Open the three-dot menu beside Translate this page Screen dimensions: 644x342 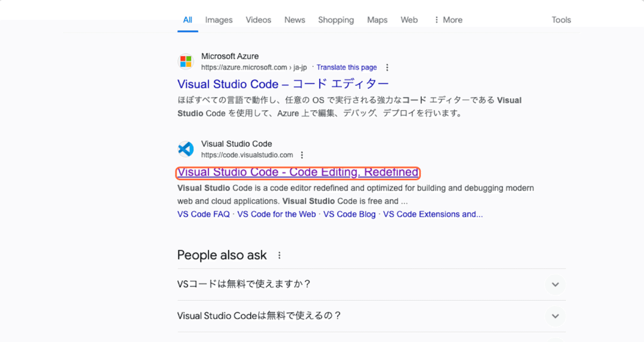click(x=387, y=67)
